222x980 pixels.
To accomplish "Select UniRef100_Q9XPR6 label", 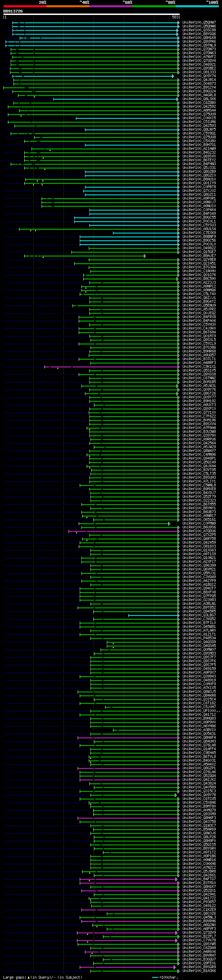I will 199,41.
